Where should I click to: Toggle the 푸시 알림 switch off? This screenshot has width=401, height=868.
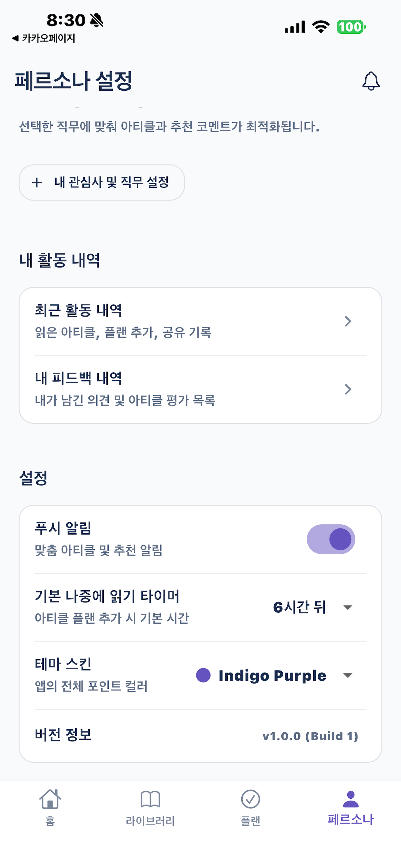click(331, 539)
